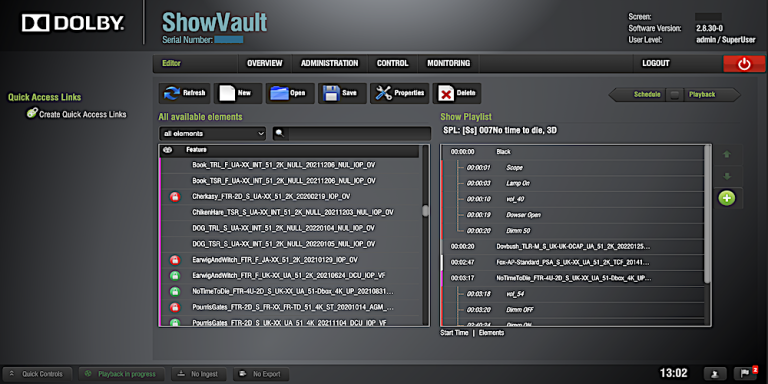
Task: Open a playlist with the Open button
Action: tap(290, 93)
